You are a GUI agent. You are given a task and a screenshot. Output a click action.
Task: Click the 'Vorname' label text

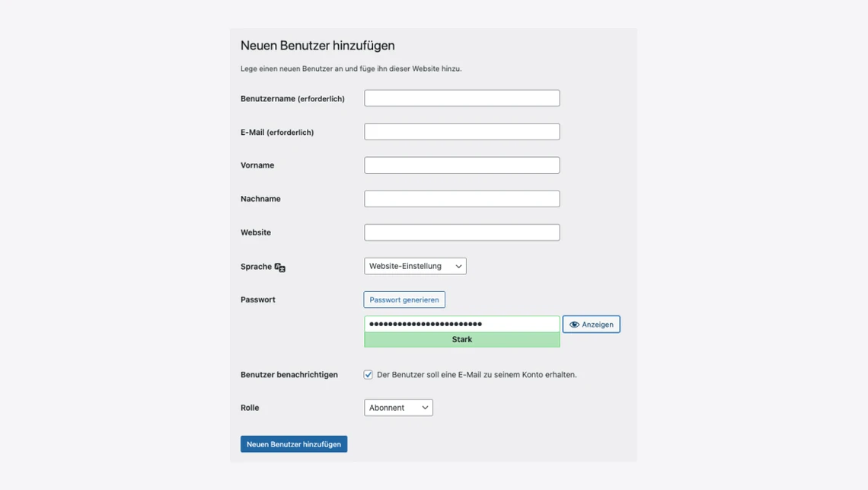(257, 165)
